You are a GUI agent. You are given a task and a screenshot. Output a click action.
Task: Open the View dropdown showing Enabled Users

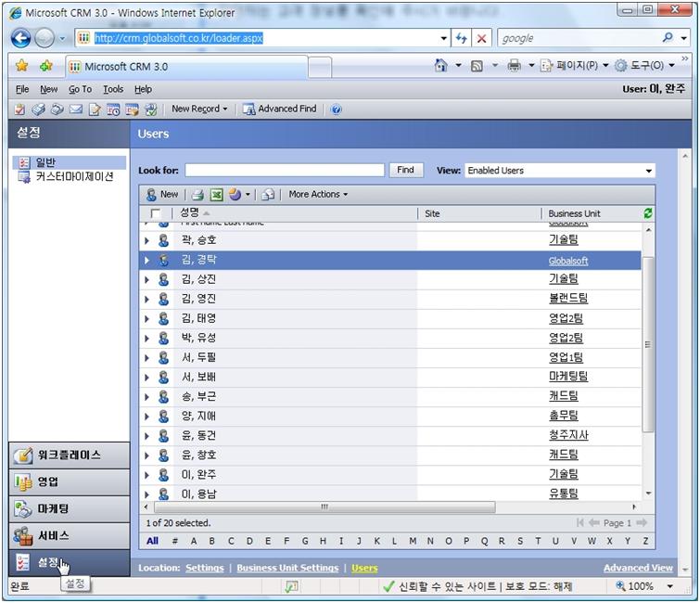click(x=560, y=170)
